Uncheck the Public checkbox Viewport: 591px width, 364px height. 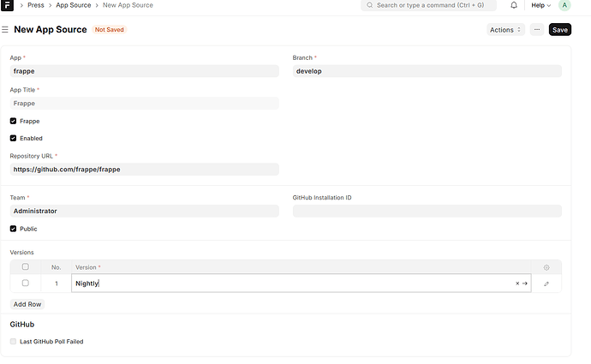point(13,229)
